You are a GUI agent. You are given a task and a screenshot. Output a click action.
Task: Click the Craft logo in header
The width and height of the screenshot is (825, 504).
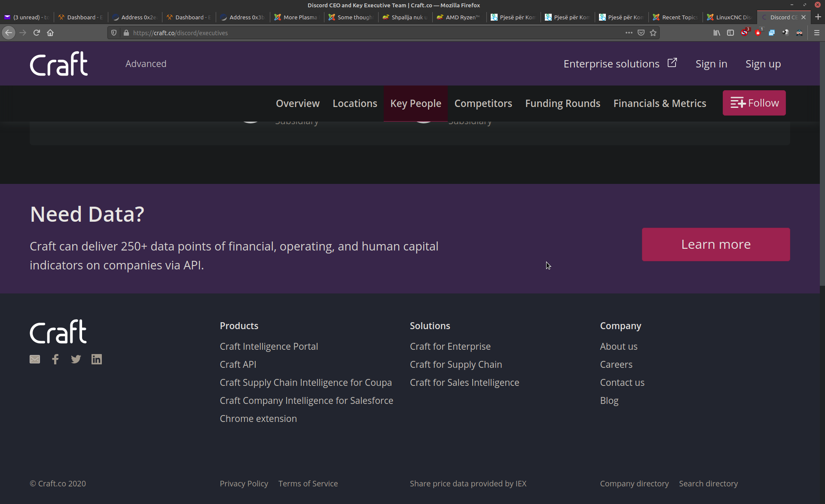click(x=59, y=64)
